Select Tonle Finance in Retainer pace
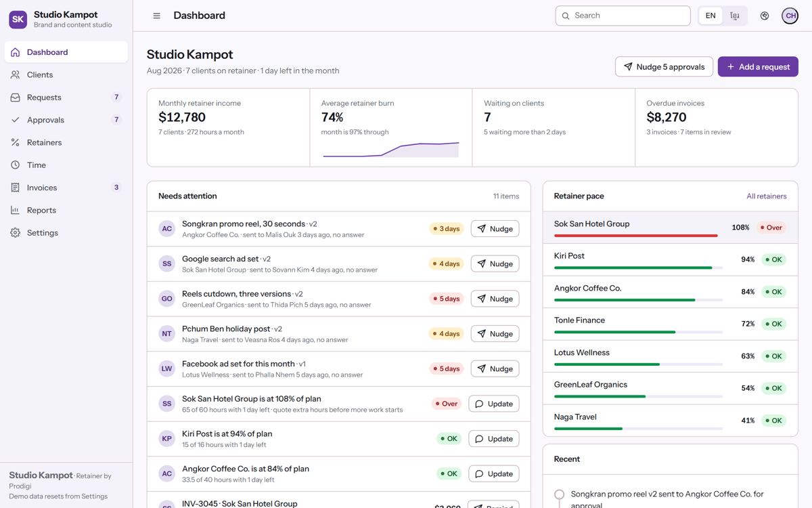This screenshot has width=812, height=508. click(x=671, y=324)
